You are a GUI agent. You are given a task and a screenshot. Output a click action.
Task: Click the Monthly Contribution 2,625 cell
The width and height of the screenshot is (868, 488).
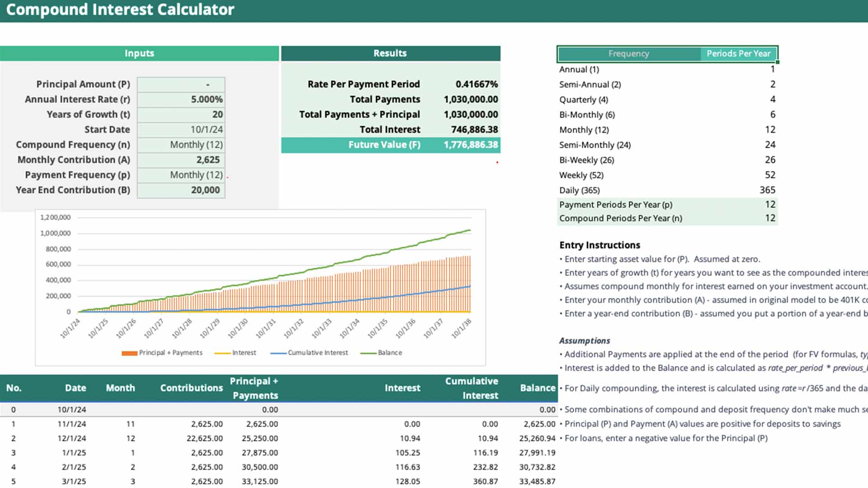[x=181, y=160]
